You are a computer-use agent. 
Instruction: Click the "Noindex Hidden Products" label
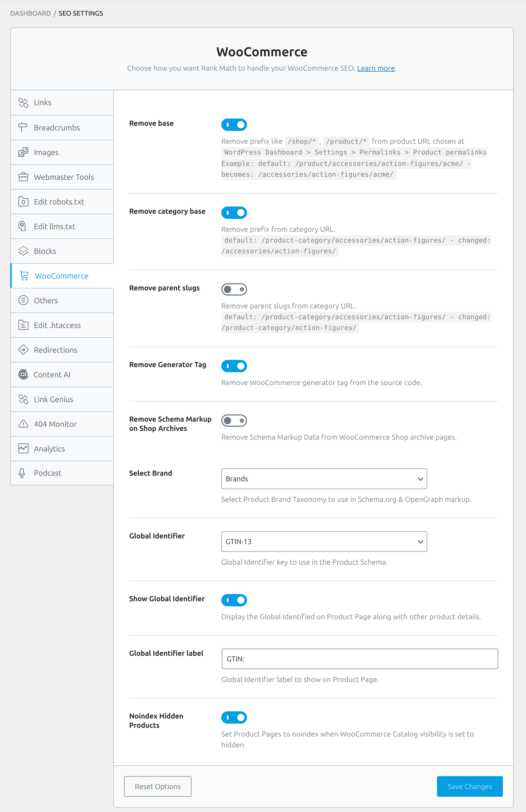click(x=156, y=721)
